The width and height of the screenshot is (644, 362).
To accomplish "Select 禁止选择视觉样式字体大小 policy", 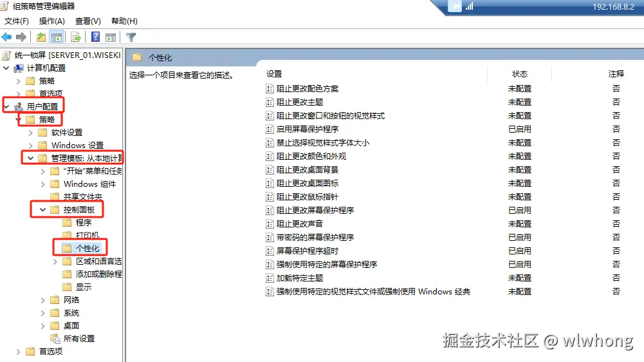I will coord(322,143).
